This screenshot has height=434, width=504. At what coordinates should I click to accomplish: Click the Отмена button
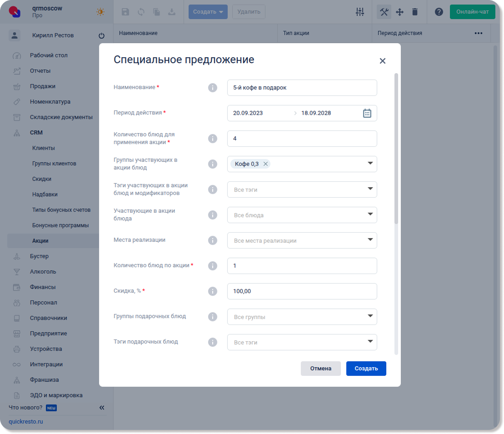pos(320,369)
